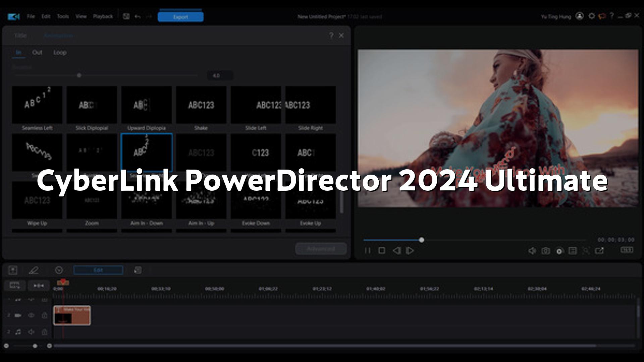Select the Loop animation tab

pyautogui.click(x=60, y=53)
